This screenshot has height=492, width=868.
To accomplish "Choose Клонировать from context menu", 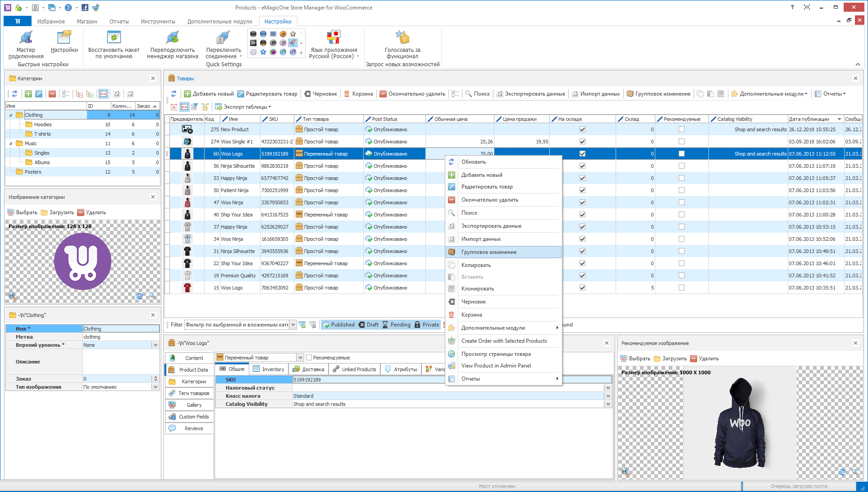I will click(503, 289).
